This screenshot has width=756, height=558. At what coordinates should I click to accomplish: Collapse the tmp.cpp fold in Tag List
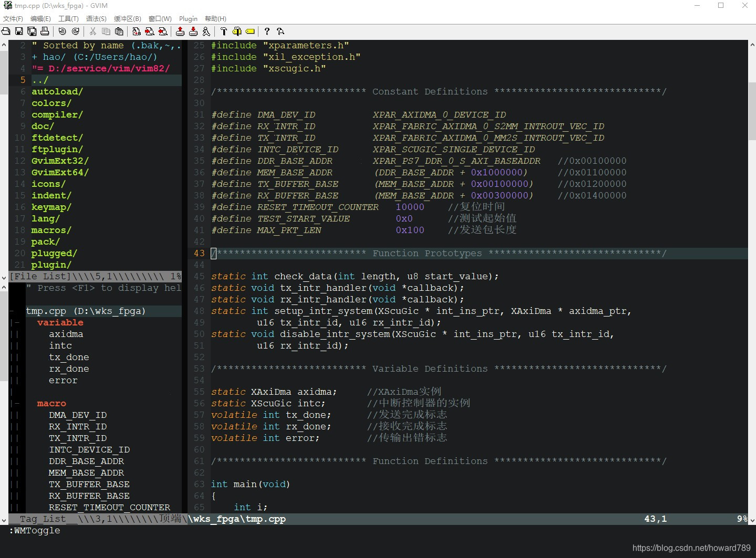pos(12,311)
